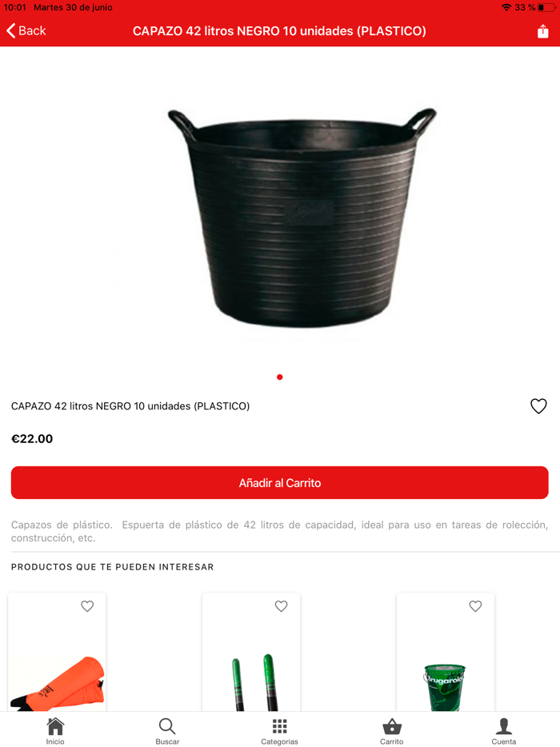Open the green-handled tools product thumbnail

(251, 682)
